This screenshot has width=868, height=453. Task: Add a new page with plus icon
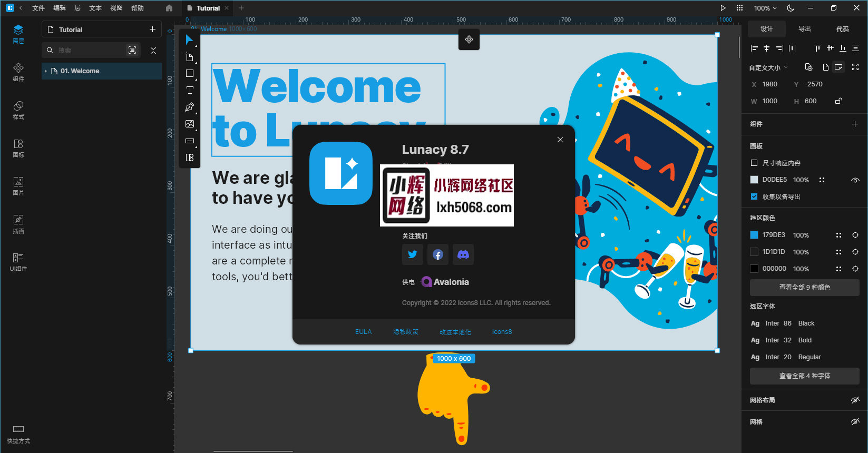click(152, 29)
